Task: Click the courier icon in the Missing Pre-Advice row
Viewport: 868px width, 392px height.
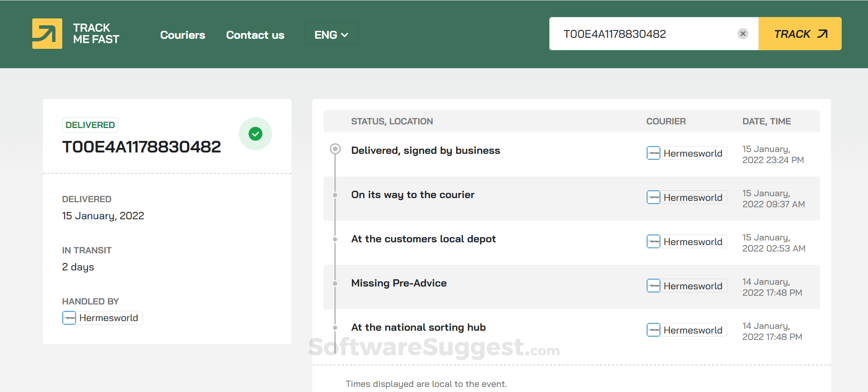Action: pyautogui.click(x=653, y=286)
